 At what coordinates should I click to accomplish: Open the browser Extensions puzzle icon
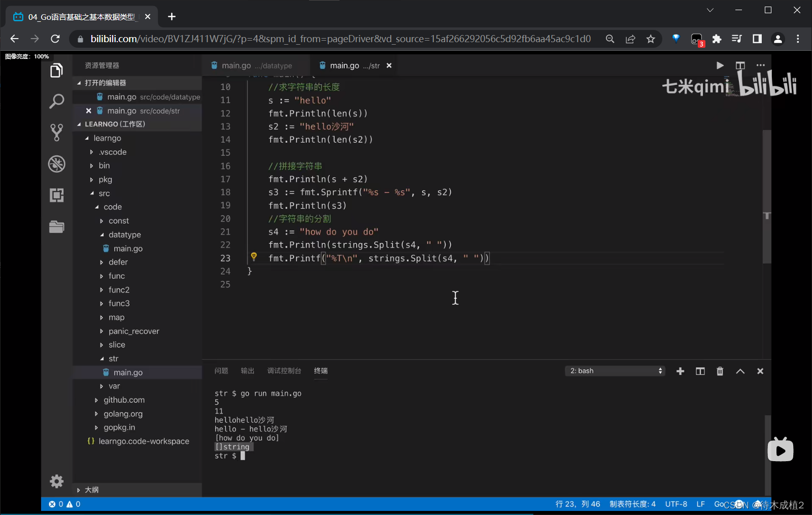pyautogui.click(x=717, y=39)
